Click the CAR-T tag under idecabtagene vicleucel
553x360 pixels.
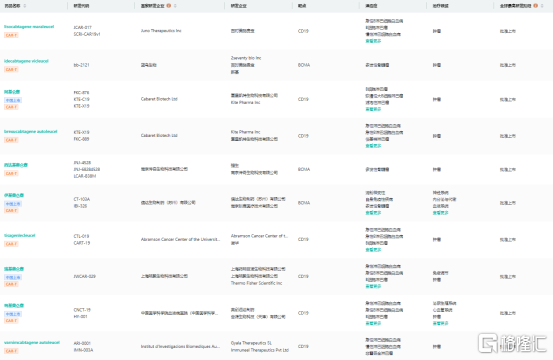pos(11,69)
